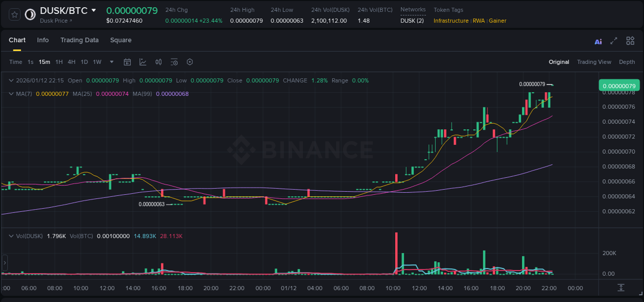
Task: Follow the Infrastructure token tag link
Action: 451,21
